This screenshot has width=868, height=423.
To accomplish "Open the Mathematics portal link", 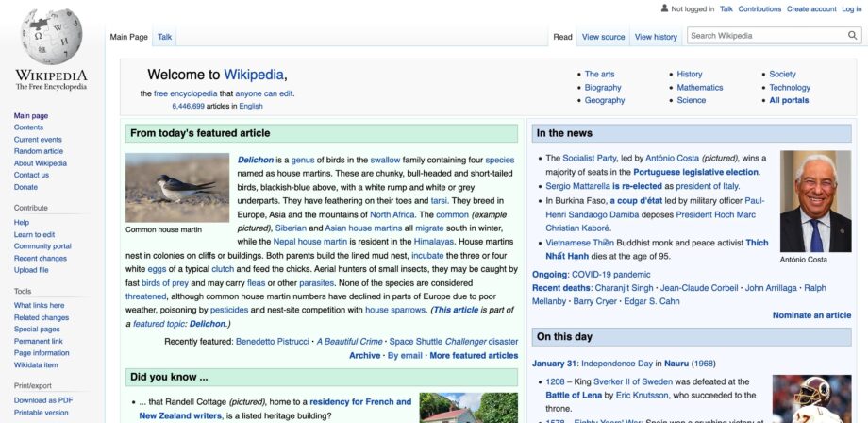I will point(700,88).
